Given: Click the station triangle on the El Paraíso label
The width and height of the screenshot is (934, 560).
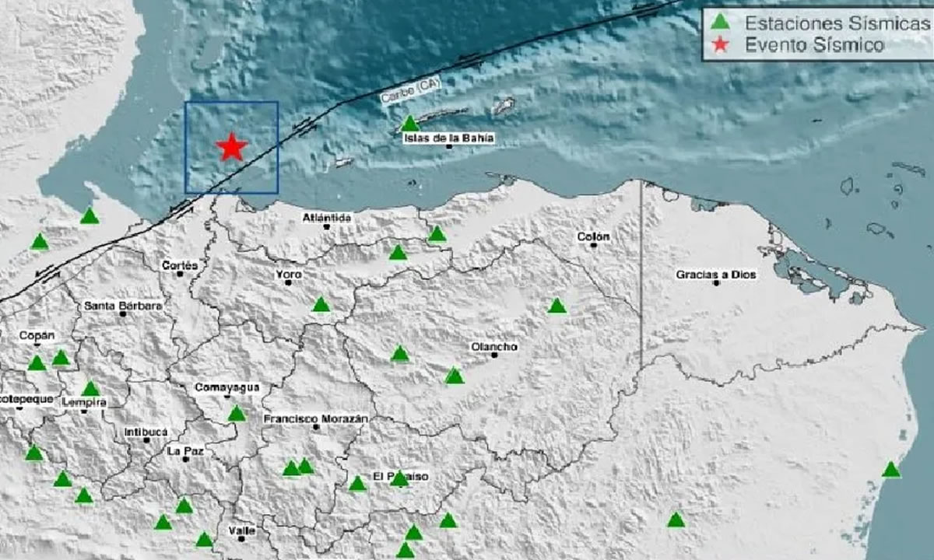Looking at the screenshot, I should 399,479.
